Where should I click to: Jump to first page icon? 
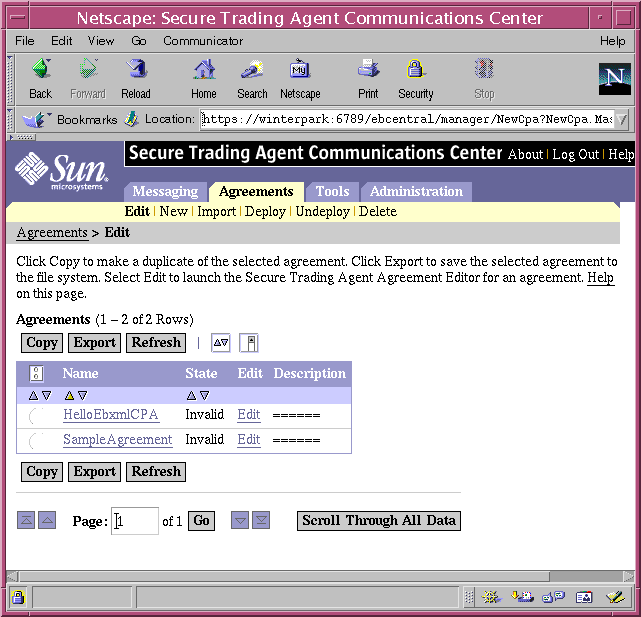26,520
